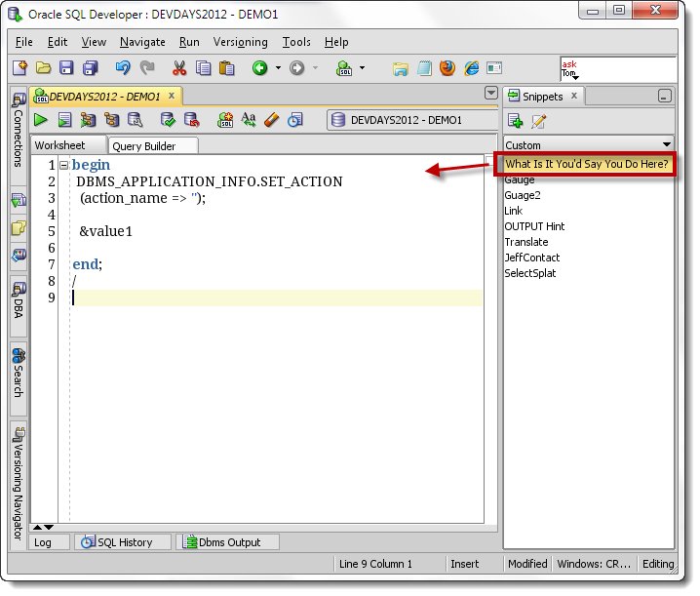Commit changes with the Commit icon
The image size is (700, 596).
tap(168, 120)
